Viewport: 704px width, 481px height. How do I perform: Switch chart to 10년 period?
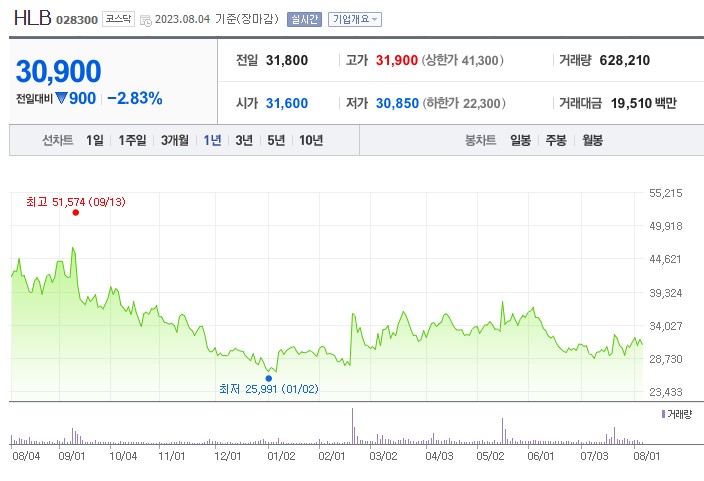tap(311, 140)
